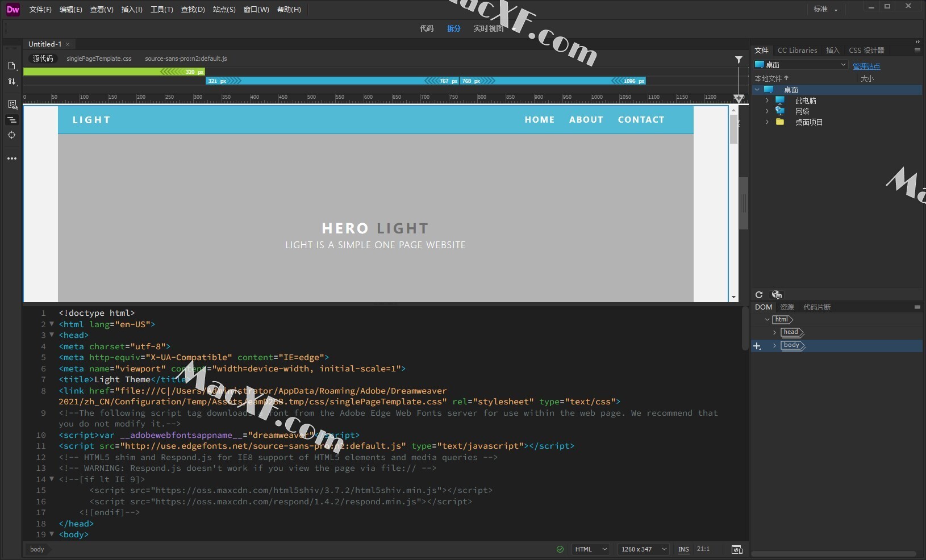Screen dimensions: 926x560
Task: Switch to the CC Libraries tab
Action: click(797, 51)
